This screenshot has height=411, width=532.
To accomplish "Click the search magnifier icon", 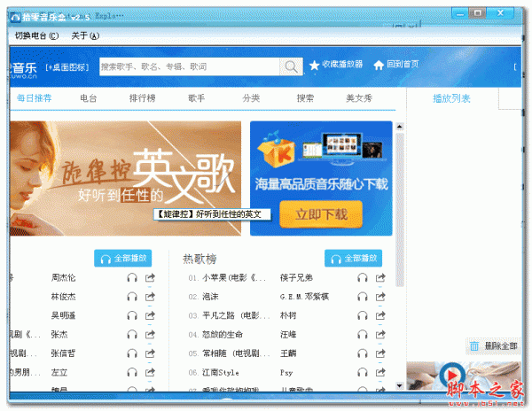I will click(291, 66).
